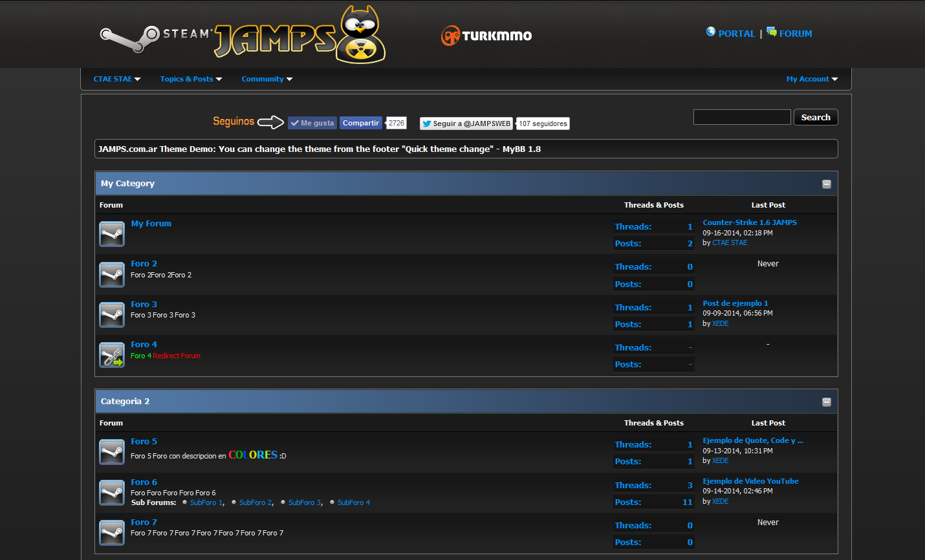Collapse the Categoria 2 section
The height and width of the screenshot is (560, 925).
coord(826,402)
